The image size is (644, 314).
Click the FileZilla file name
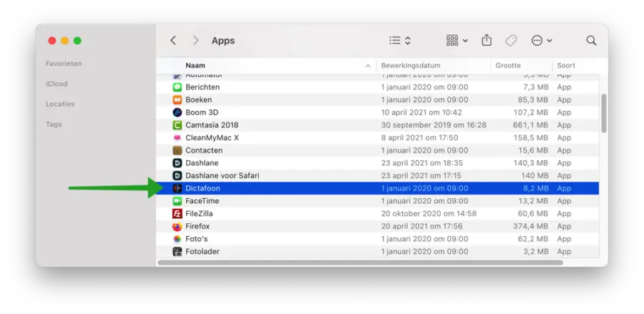coord(199,213)
